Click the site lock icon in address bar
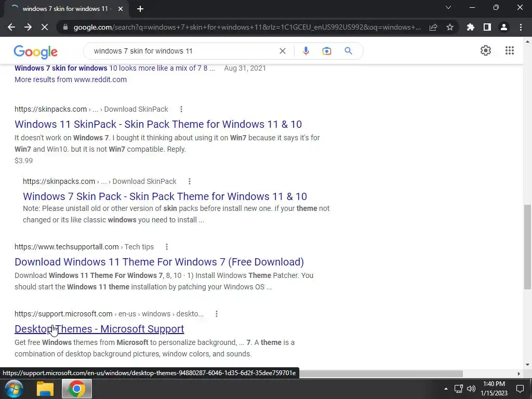This screenshot has width=532, height=399. point(65,27)
